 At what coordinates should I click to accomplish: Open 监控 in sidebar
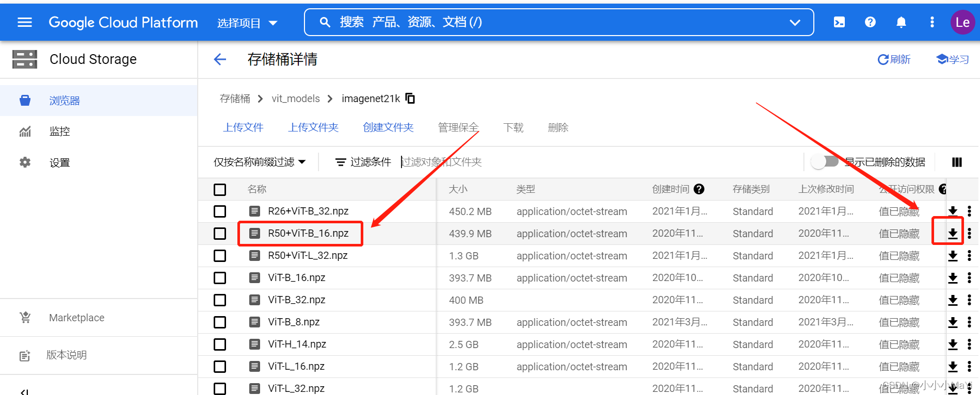point(99,131)
